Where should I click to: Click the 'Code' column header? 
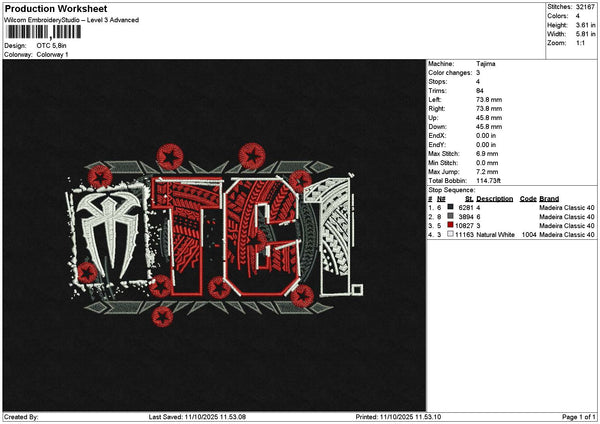coord(528,199)
